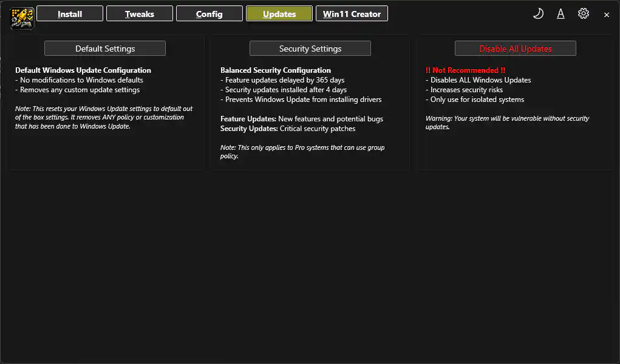The width and height of the screenshot is (620, 364).
Task: Apply the Security Settings configuration
Action: click(x=310, y=49)
